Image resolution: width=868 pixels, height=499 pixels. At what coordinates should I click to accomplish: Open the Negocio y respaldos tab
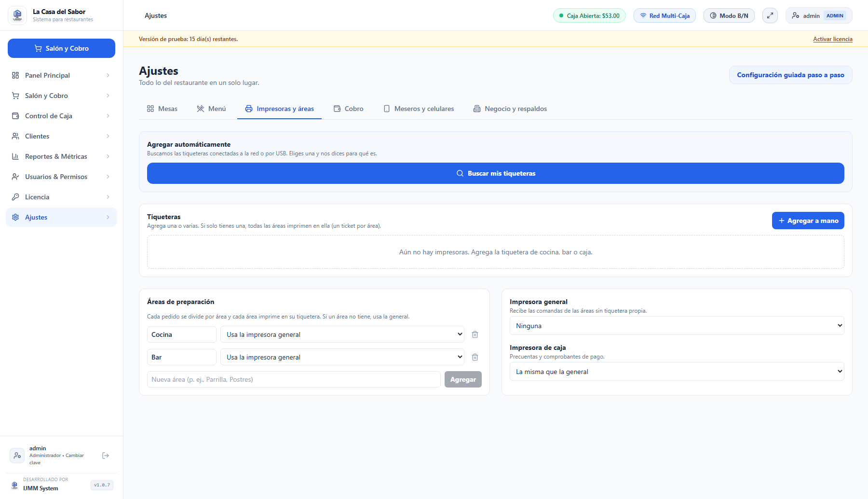510,109
